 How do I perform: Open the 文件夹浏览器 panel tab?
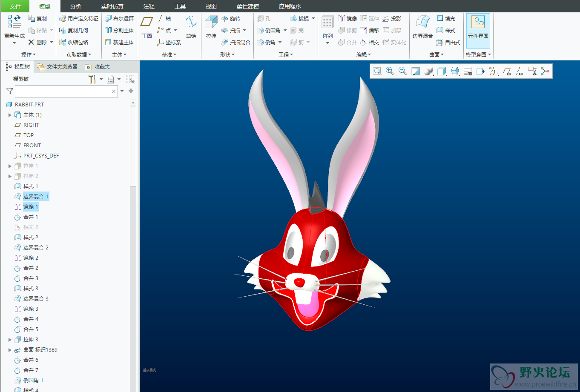[x=57, y=67]
